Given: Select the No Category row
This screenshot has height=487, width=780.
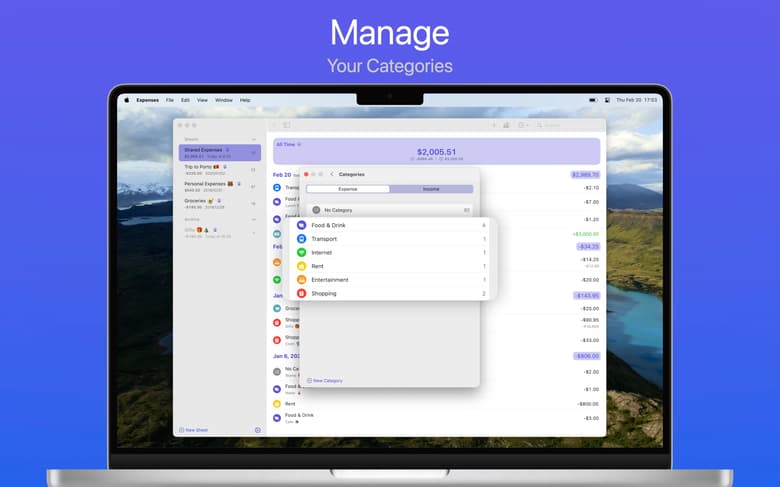Looking at the screenshot, I should point(390,210).
